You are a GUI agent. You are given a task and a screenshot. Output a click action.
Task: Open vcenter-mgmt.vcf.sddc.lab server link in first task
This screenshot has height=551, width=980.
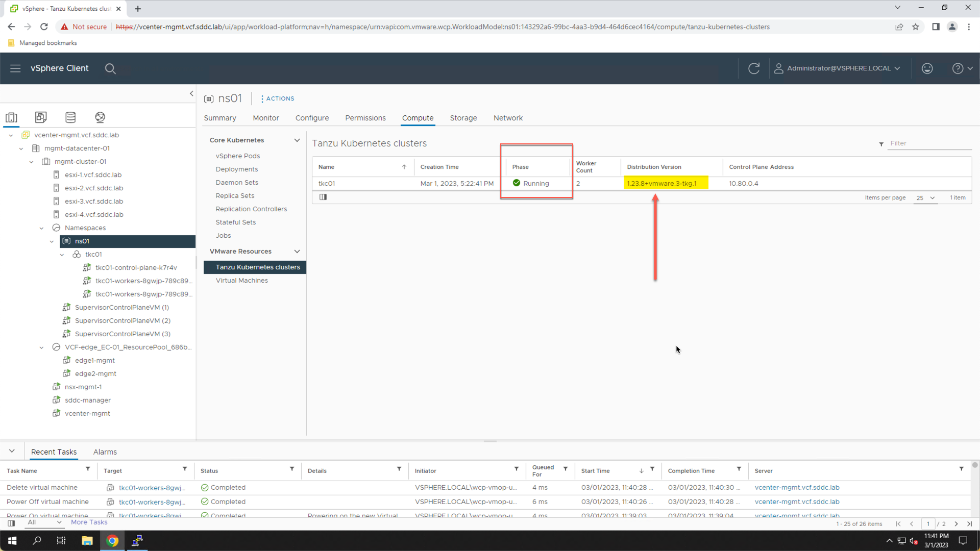point(797,488)
